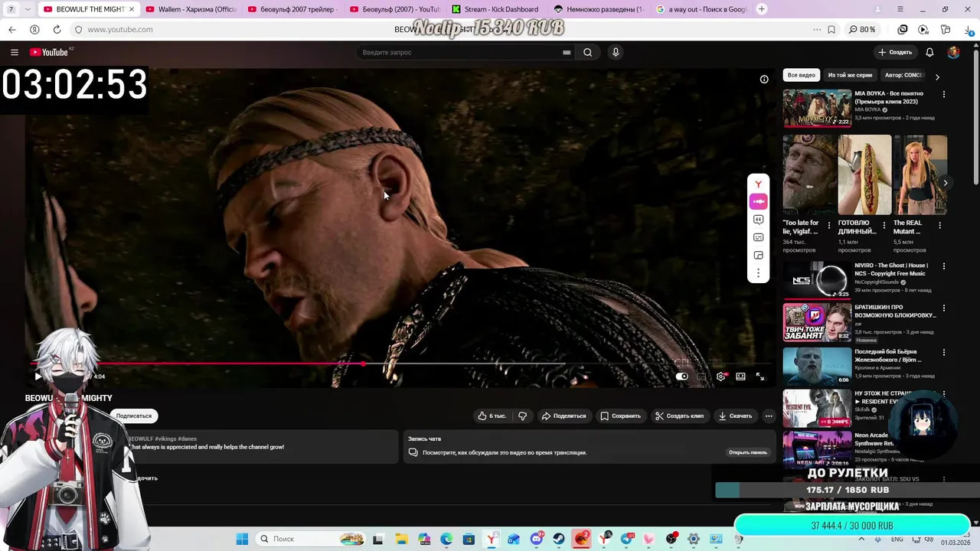This screenshot has height=551, width=980.
Task: Click Создать клип button
Action: [679, 416]
